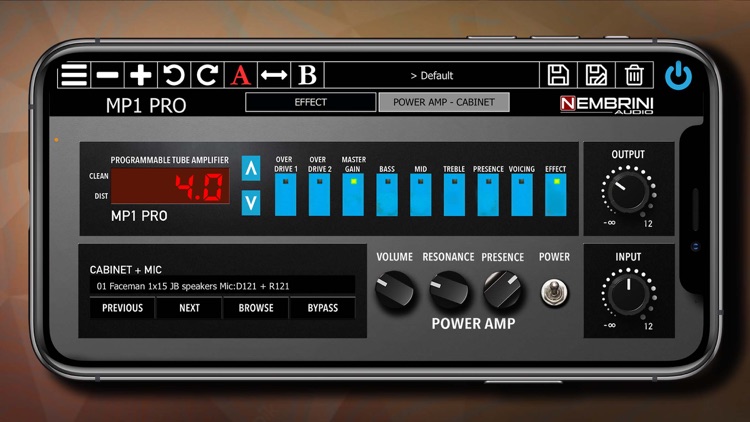Toggle the OVER DRIVE 2 button
Viewport: 750px width, 422px height.
click(320, 195)
